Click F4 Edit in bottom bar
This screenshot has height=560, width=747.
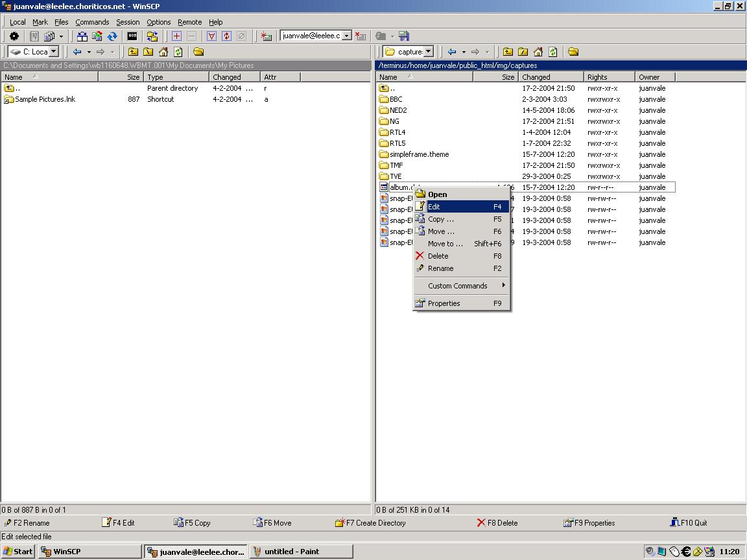[118, 523]
